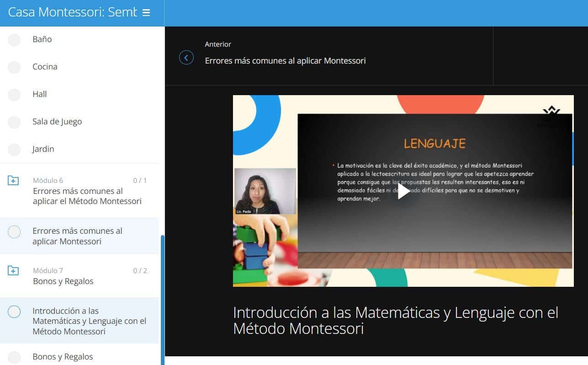Open the Sala de Juego lesson

tap(57, 122)
